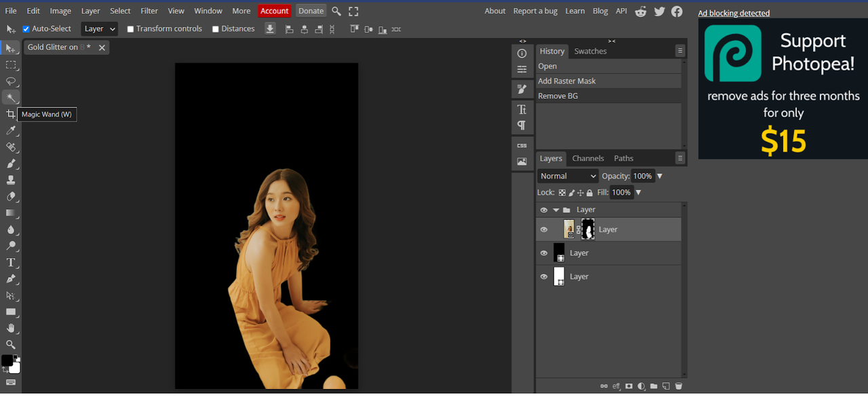Open the Layers panel options menu
The height and width of the screenshot is (408, 868).
tap(679, 158)
